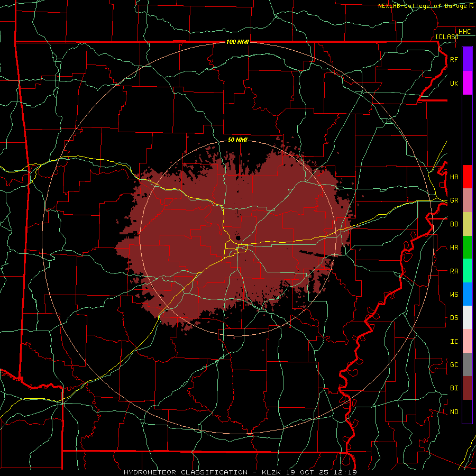Click the yellow BD legend color swatch
This screenshot has height=476, width=476.
467,224
